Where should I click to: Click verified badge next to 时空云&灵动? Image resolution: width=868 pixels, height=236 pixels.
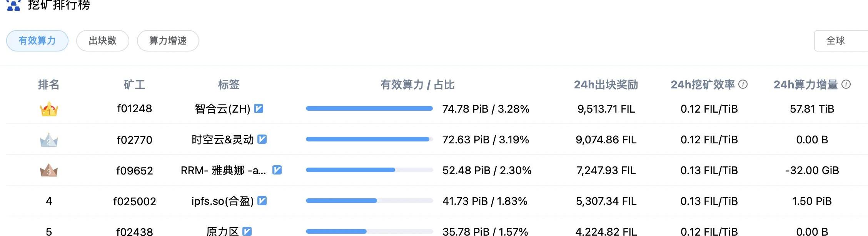[262, 140]
